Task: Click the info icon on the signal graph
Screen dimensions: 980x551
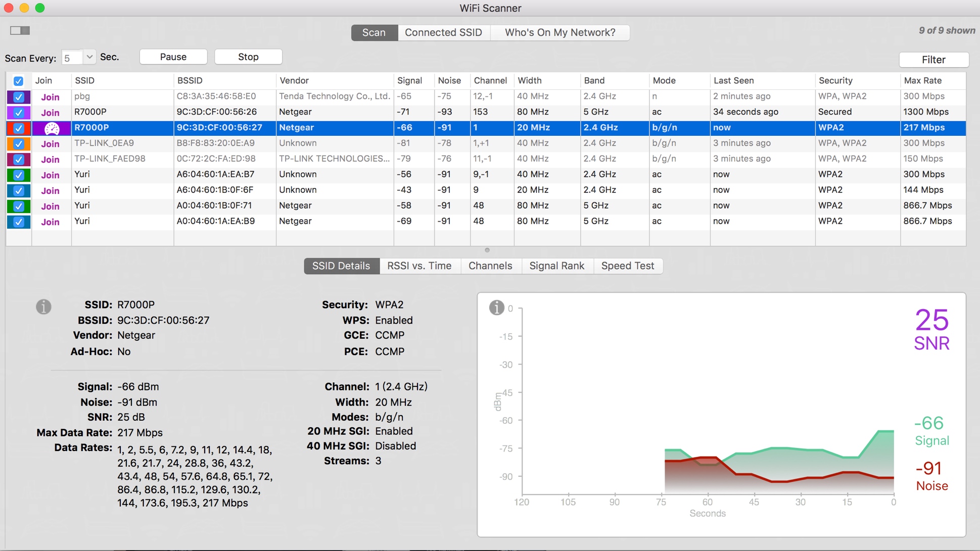Action: [x=496, y=307]
